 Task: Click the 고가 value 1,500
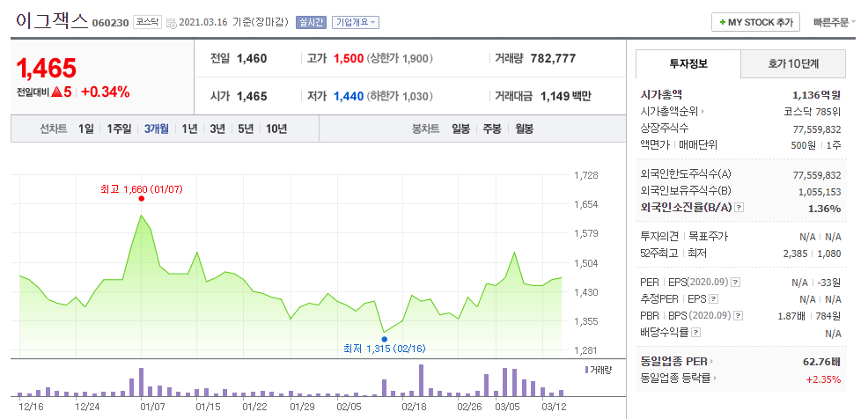coord(349,58)
